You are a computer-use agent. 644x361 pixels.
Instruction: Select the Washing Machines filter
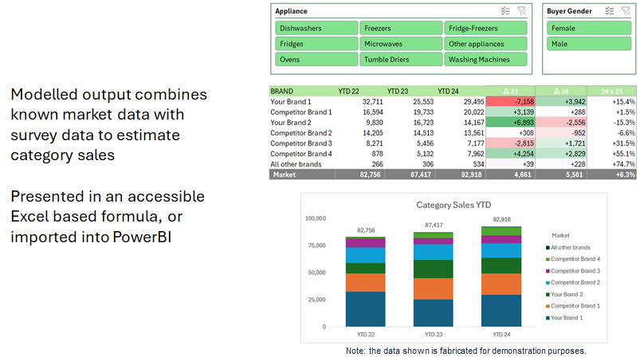pos(485,59)
